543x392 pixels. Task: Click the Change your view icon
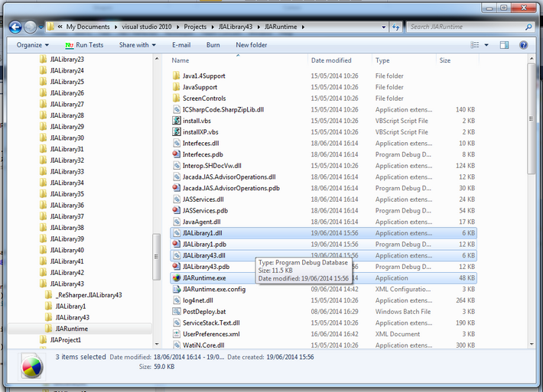475,45
